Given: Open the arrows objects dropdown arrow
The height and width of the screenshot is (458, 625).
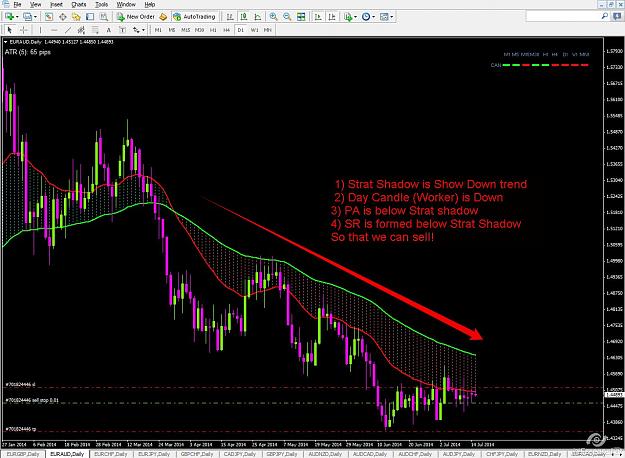Looking at the screenshot, I should (x=143, y=30).
